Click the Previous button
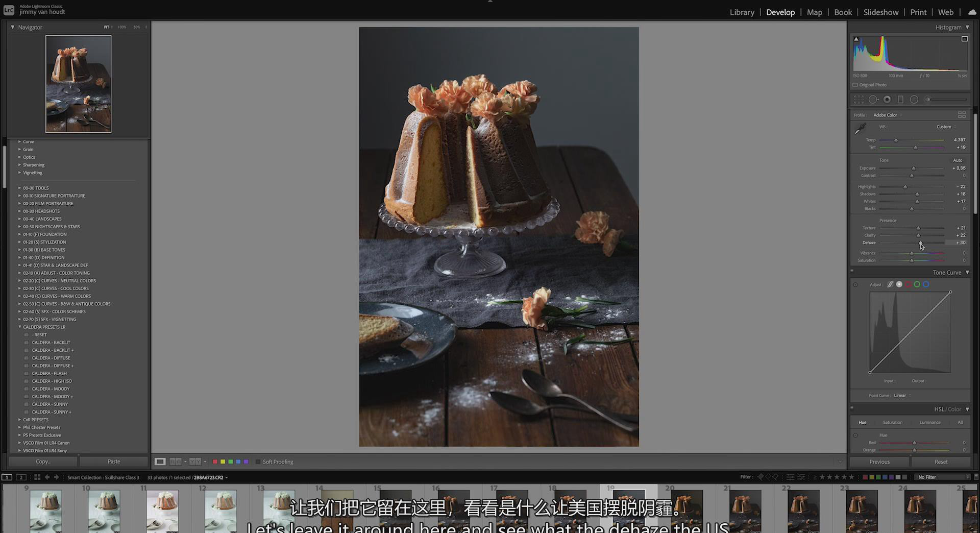The image size is (980, 533). pos(879,462)
